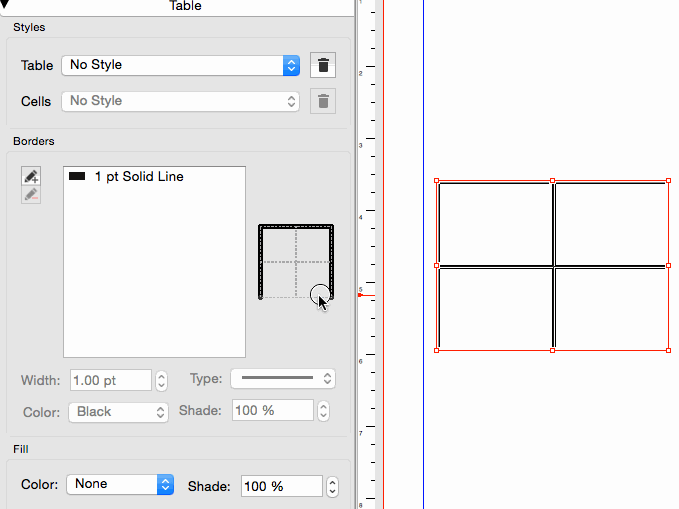The width and height of the screenshot is (679, 509).
Task: Click the black swatch beside 1 pt Solid Line
Action: point(77,177)
